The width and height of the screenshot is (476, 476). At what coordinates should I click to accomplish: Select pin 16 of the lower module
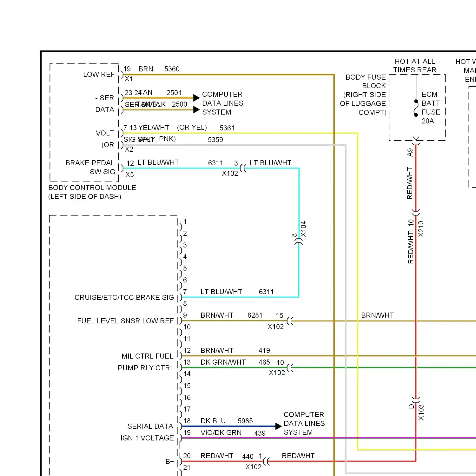(187, 397)
